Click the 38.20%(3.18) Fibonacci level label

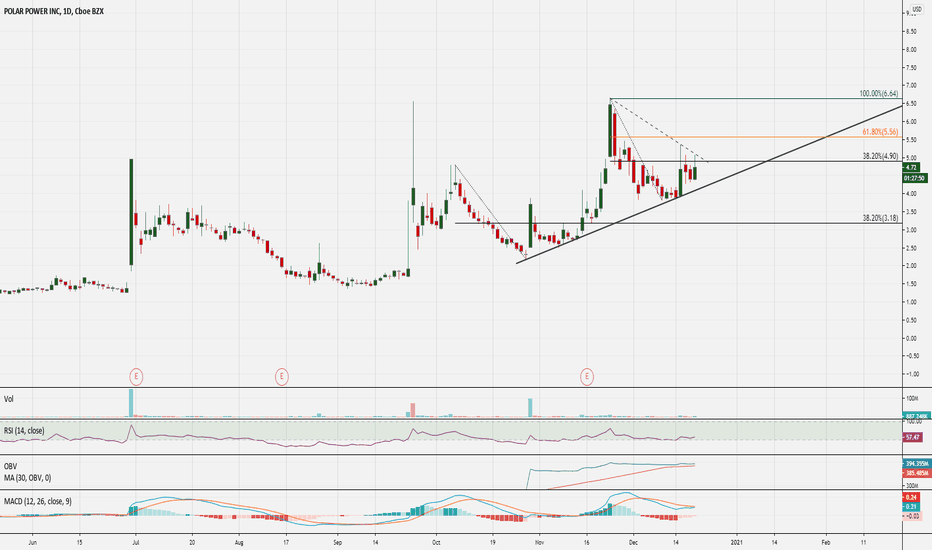[880, 218]
